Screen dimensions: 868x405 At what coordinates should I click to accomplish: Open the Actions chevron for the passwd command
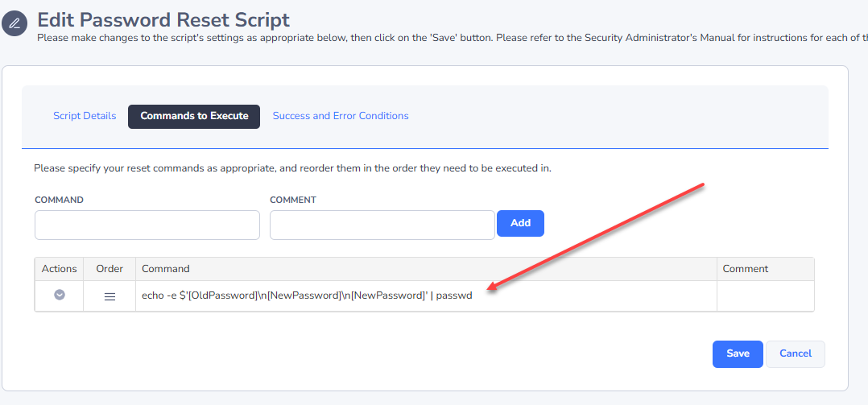point(60,295)
